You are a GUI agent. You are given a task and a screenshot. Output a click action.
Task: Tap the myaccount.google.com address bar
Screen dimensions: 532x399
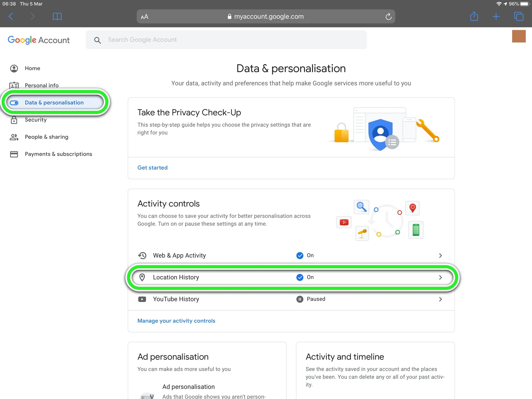pyautogui.click(x=266, y=16)
